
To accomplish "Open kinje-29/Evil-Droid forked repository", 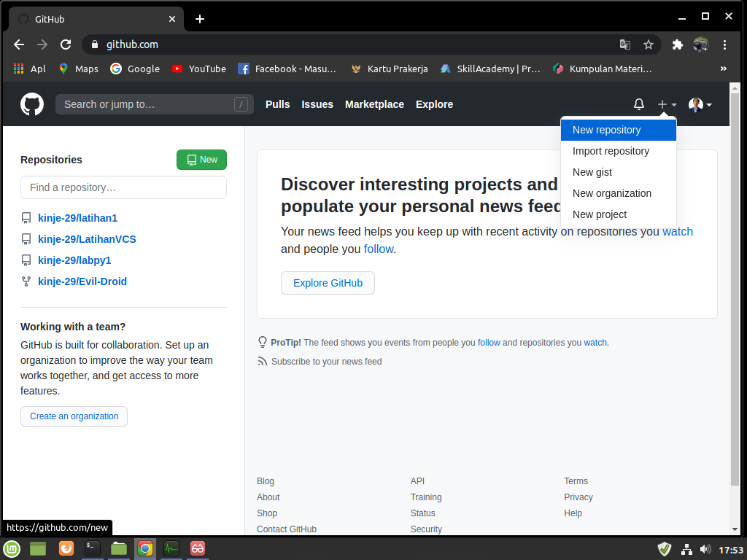I will tap(82, 281).
